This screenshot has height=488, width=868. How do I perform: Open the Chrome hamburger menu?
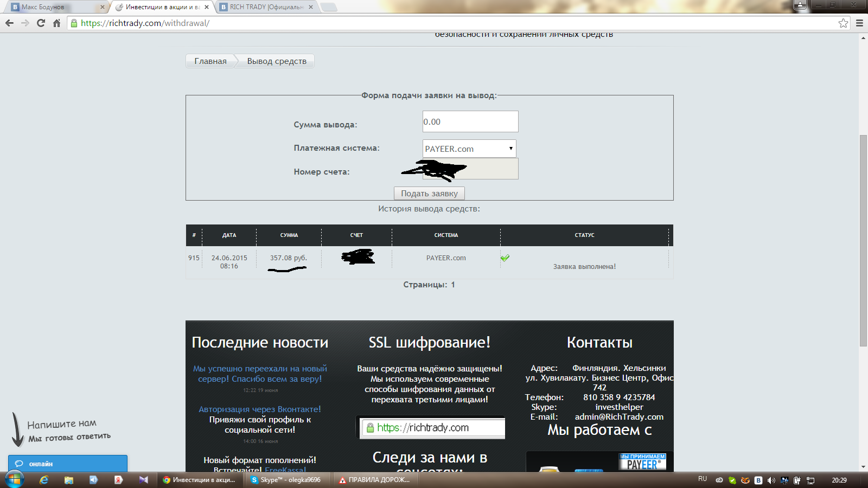coord(859,23)
